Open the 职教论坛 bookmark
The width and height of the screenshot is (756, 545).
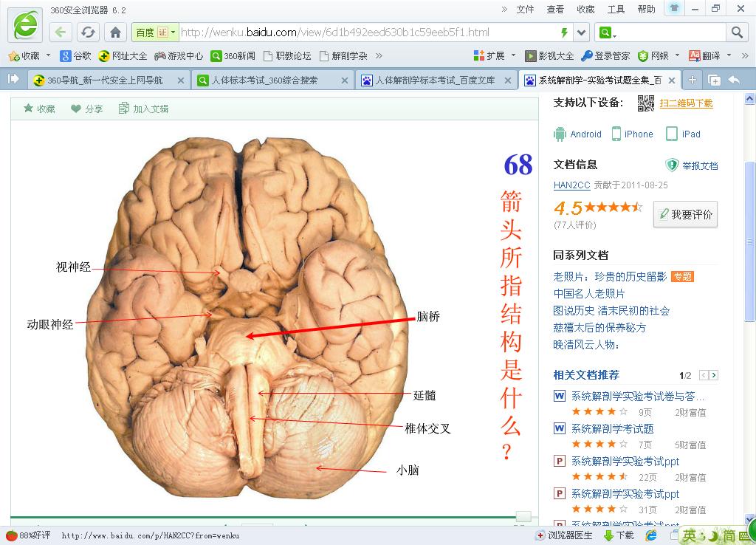coord(287,56)
